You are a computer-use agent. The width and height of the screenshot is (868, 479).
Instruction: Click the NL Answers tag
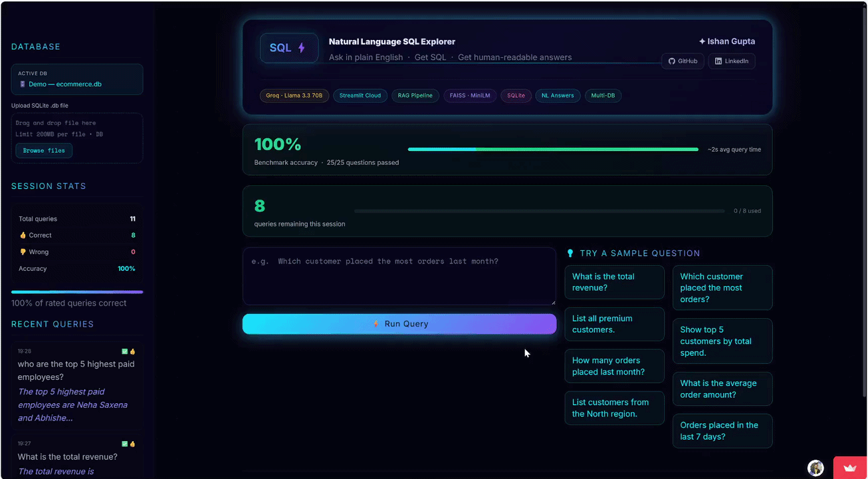[558, 96]
